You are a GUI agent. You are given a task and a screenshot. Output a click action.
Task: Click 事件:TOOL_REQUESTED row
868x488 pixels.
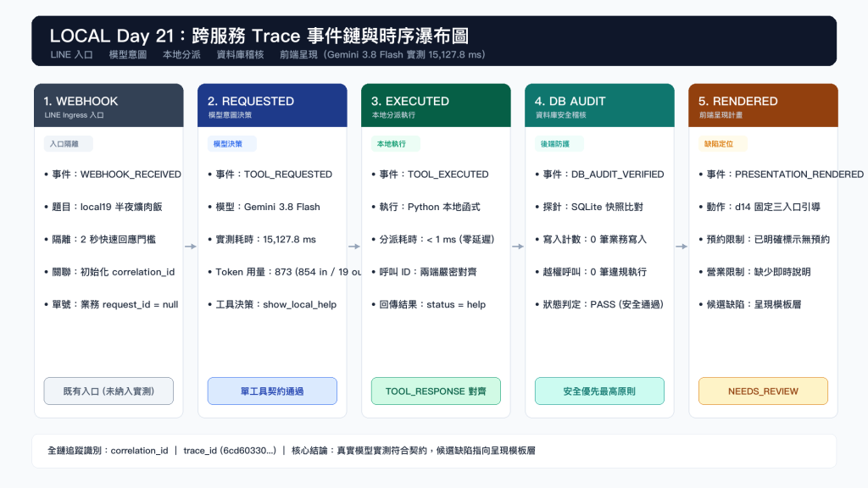pyautogui.click(x=270, y=175)
